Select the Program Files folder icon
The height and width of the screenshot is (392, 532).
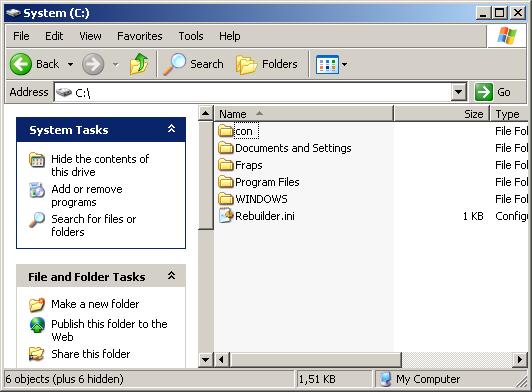(x=225, y=182)
